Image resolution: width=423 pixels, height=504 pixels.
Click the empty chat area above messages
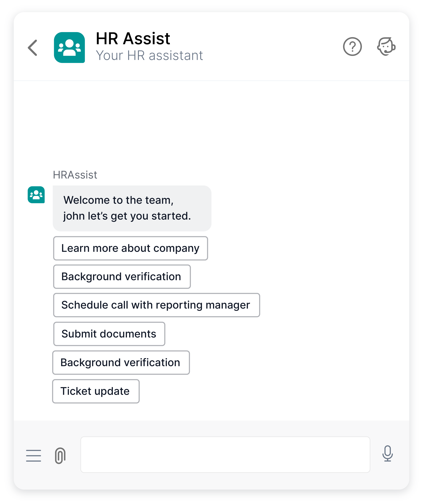click(211, 122)
